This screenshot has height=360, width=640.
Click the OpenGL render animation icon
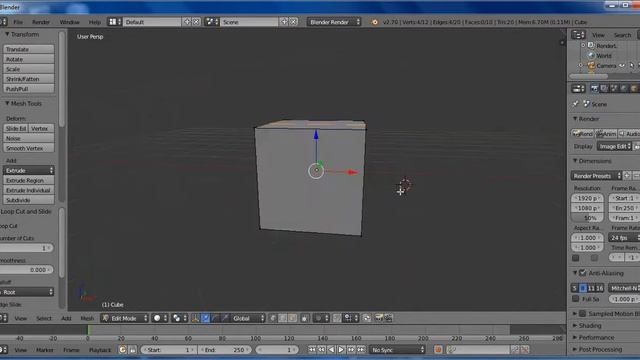click(x=388, y=318)
